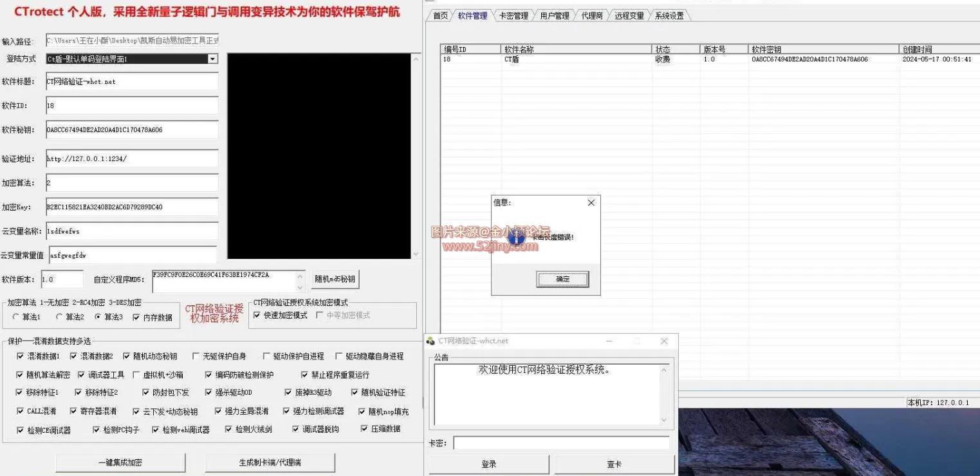Image resolution: width=980 pixels, height=476 pixels.
Task: Enable the 无驱保护自身 option
Action: 197,356
